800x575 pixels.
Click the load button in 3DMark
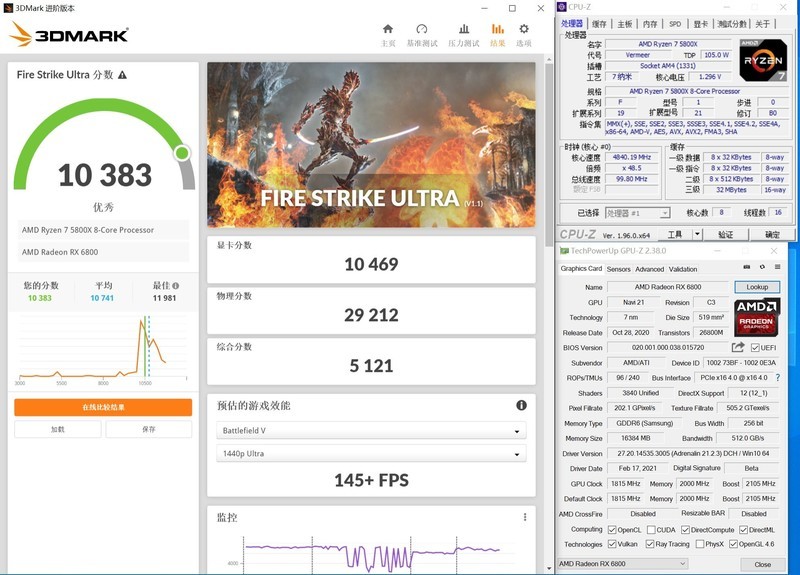(x=58, y=429)
